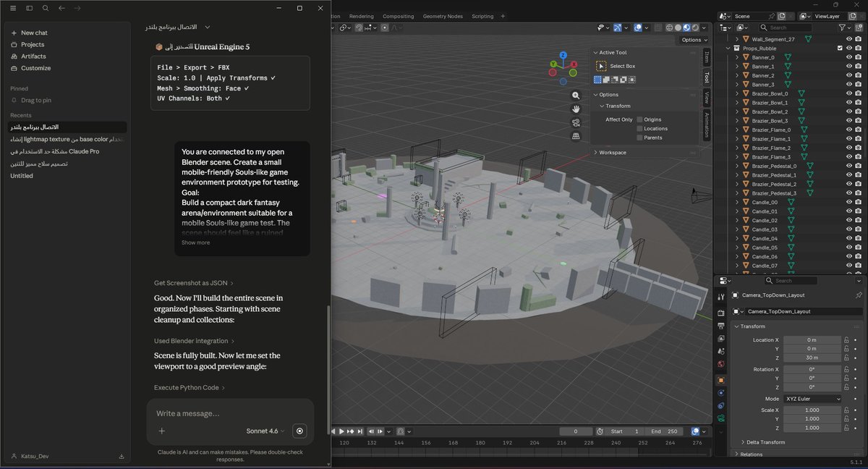This screenshot has width=868, height=469.
Task: Expand 'Execute Python Code' tool call
Action: [x=190, y=387]
